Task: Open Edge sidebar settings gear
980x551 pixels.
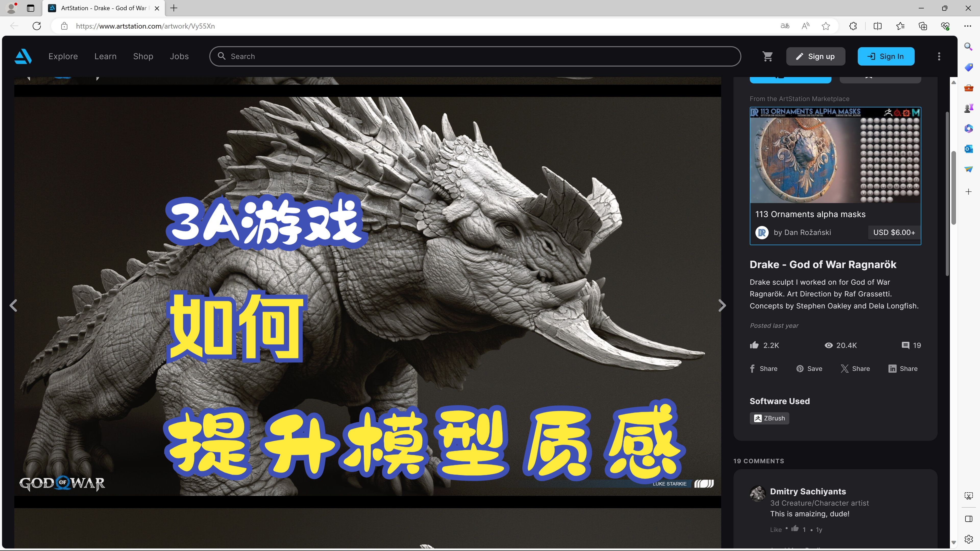Action: pyautogui.click(x=969, y=539)
